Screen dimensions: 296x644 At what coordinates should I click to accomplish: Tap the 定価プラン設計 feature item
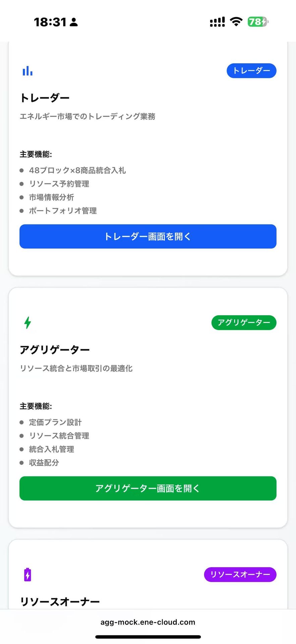click(x=55, y=422)
